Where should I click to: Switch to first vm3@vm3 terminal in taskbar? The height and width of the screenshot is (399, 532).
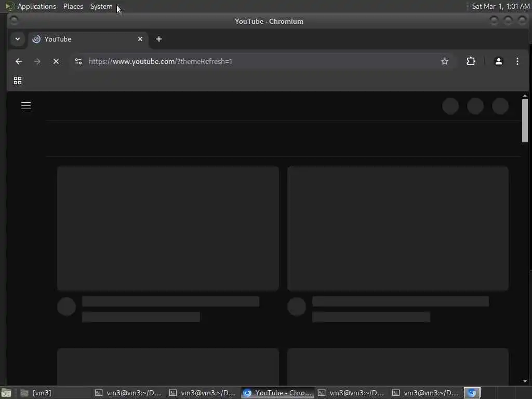coord(128,393)
